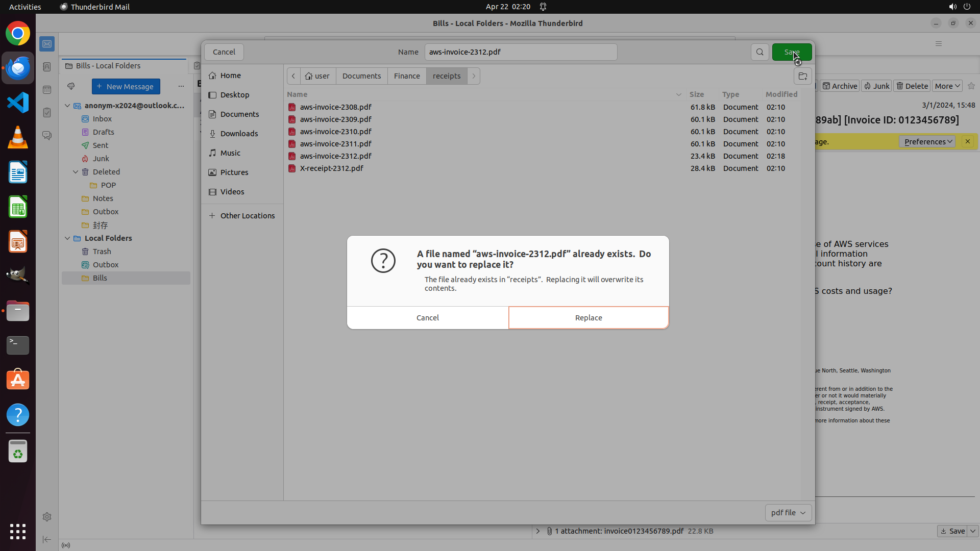Click the Thunderbird settings gear icon

(47, 517)
